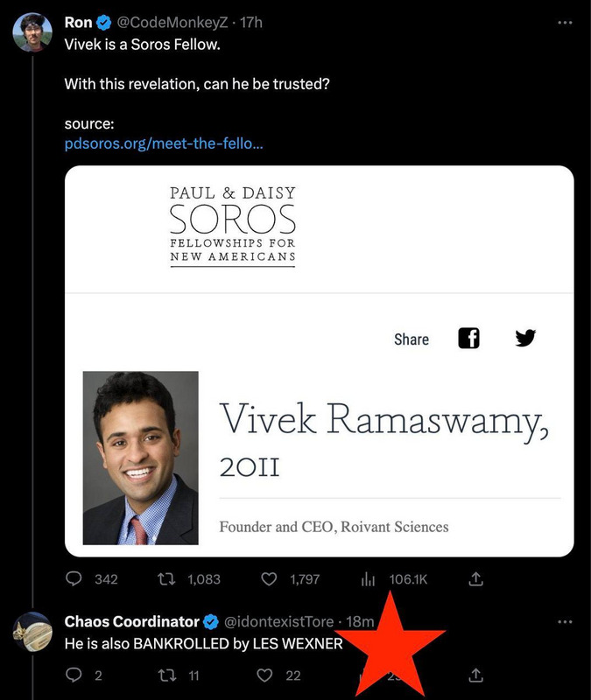
Task: Open Vivek Ramaswamy's portrait photo in card
Action: coord(140,457)
